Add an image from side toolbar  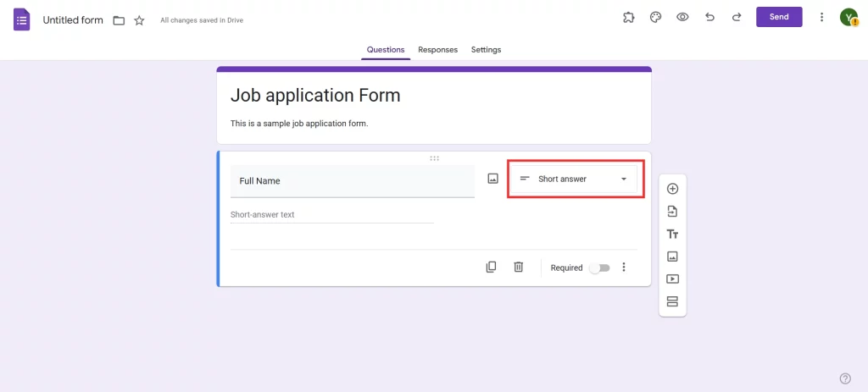coord(672,257)
